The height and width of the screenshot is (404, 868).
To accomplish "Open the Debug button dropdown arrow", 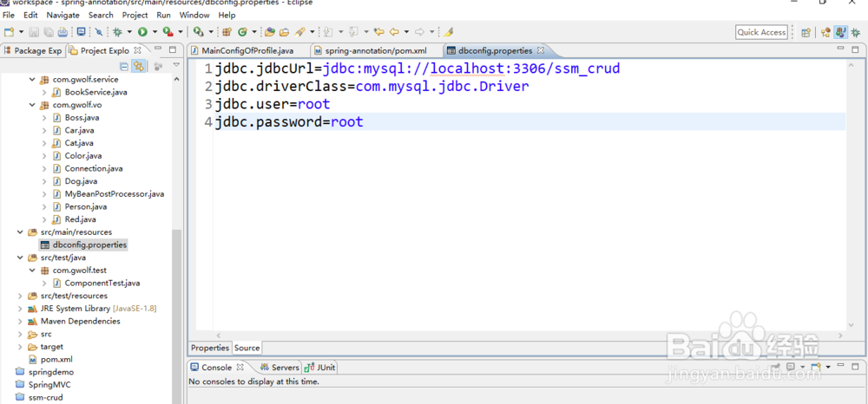I will click(129, 32).
